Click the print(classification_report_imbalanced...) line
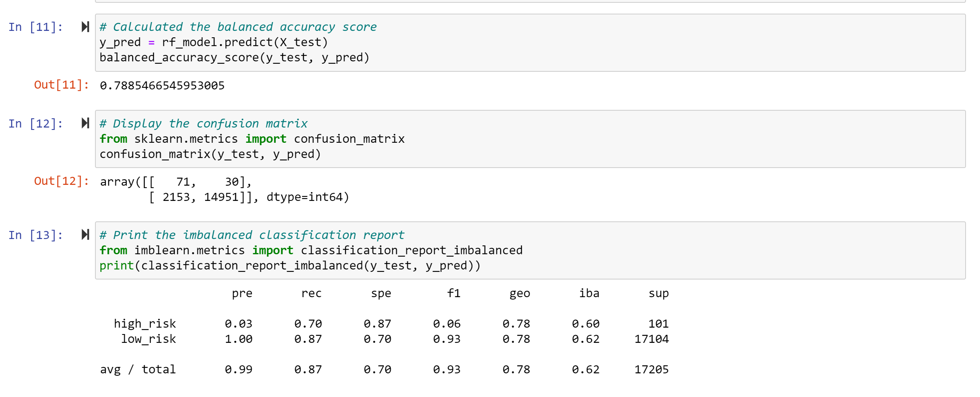 coord(290,265)
